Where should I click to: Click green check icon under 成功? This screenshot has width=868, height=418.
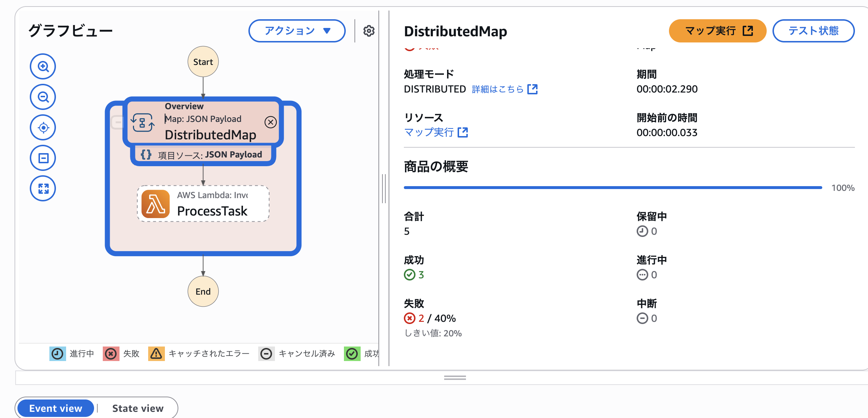tap(410, 275)
